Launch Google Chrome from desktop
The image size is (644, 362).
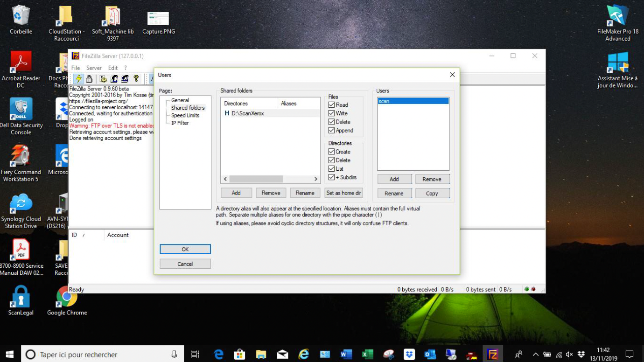(x=67, y=300)
